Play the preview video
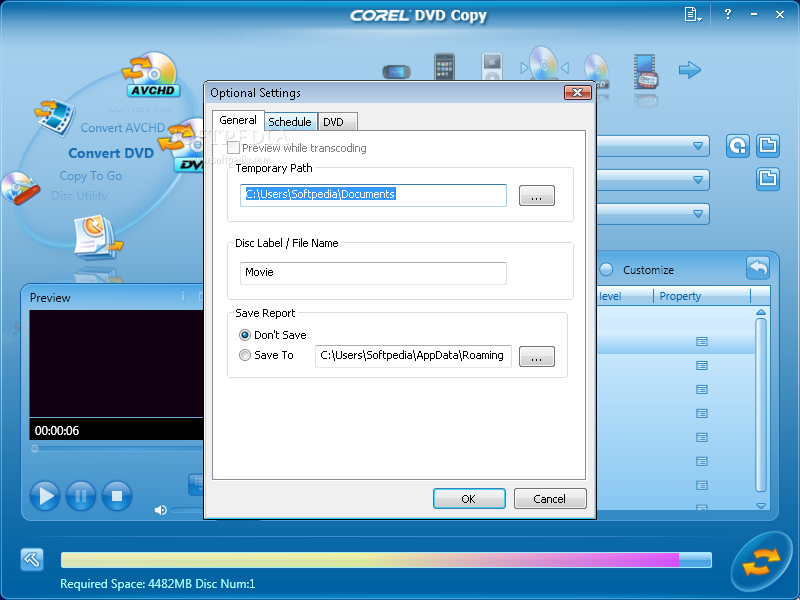 (45, 495)
